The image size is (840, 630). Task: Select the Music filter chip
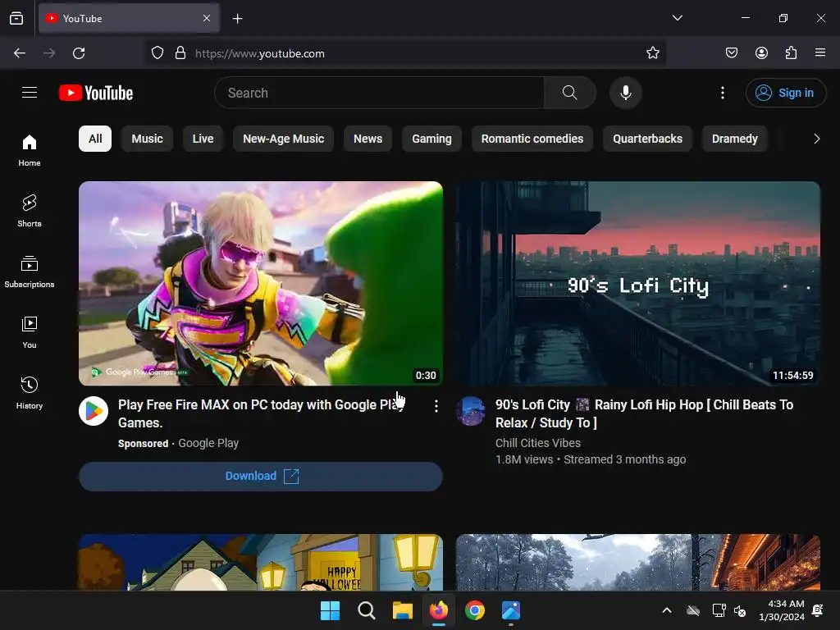point(148,139)
